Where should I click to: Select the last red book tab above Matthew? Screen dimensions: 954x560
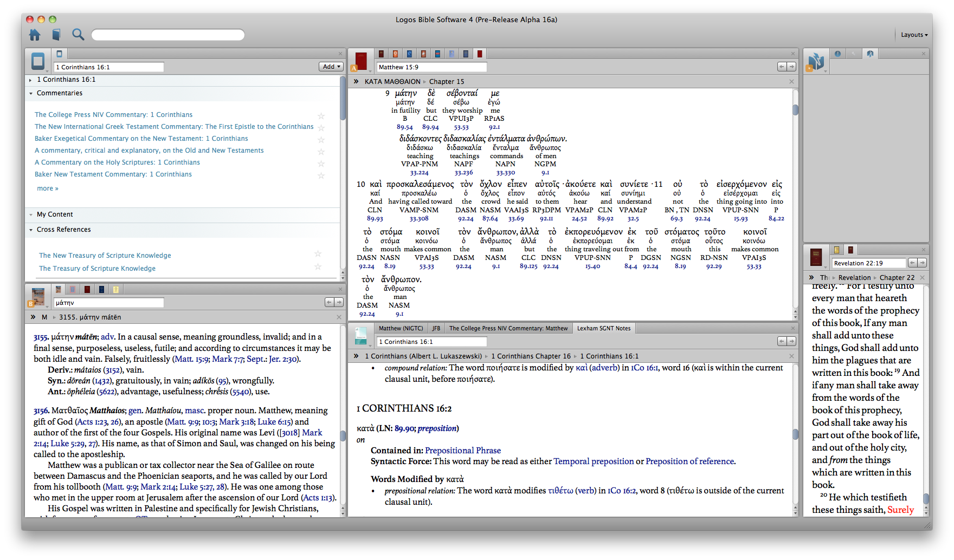coord(480,54)
